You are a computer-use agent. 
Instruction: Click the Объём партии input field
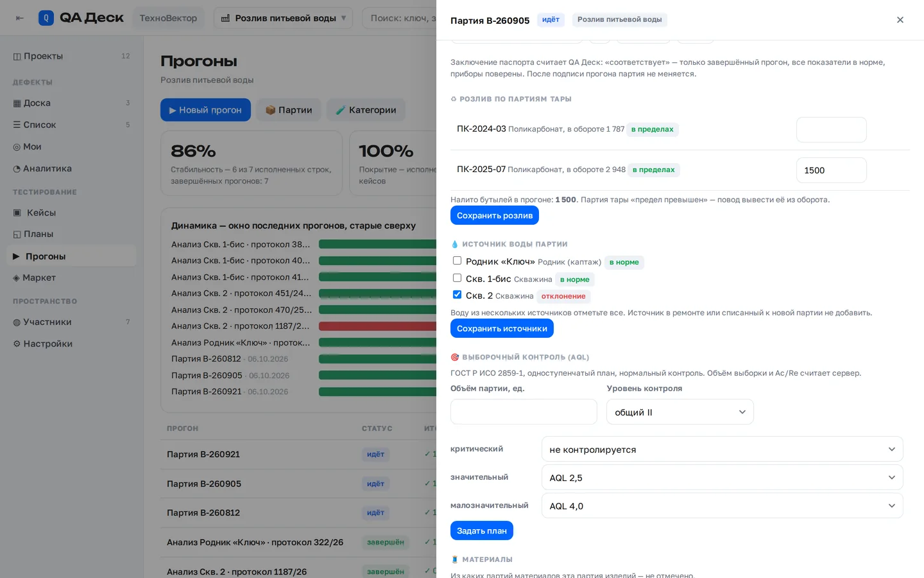[524, 412]
